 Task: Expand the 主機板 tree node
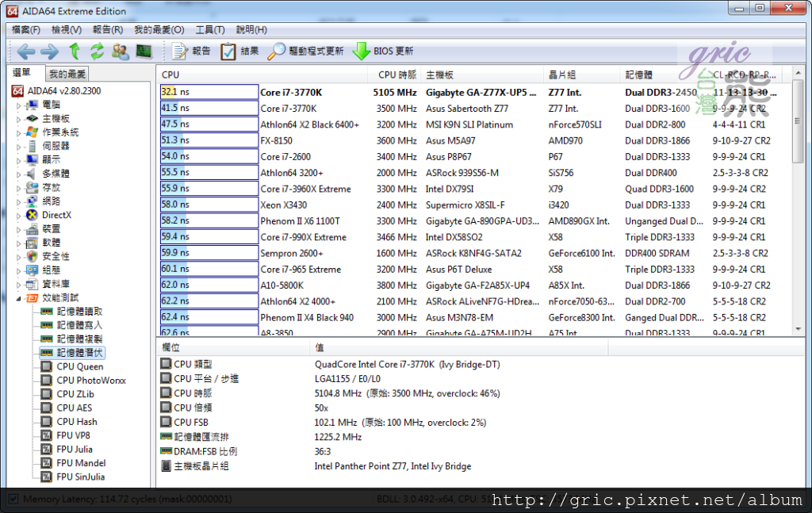point(19,119)
